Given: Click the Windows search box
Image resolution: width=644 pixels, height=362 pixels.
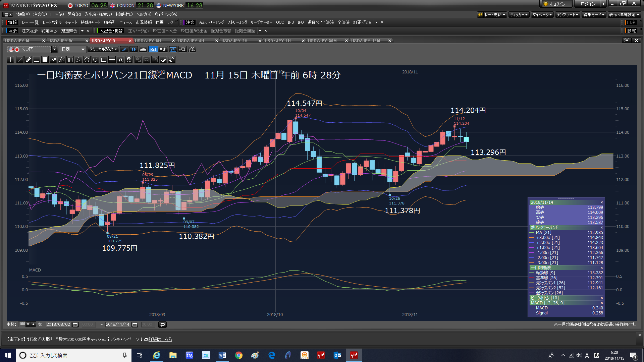Looking at the screenshot, I should (73, 355).
